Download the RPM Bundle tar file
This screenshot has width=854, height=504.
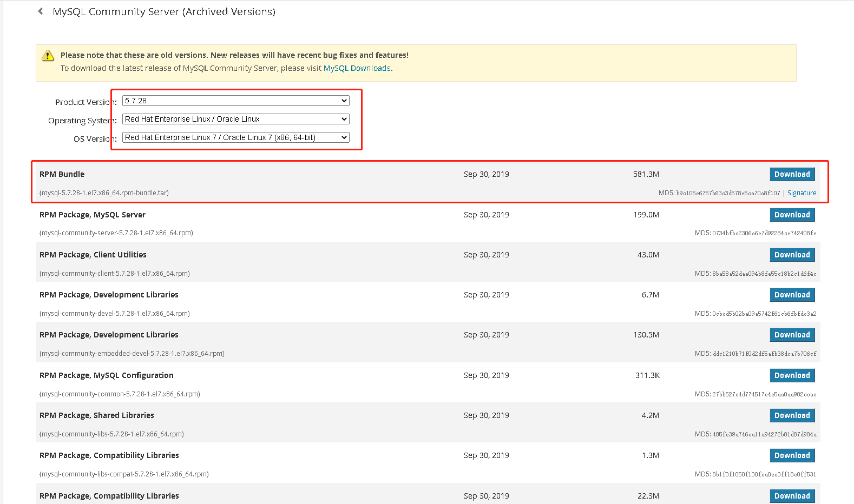coord(792,174)
